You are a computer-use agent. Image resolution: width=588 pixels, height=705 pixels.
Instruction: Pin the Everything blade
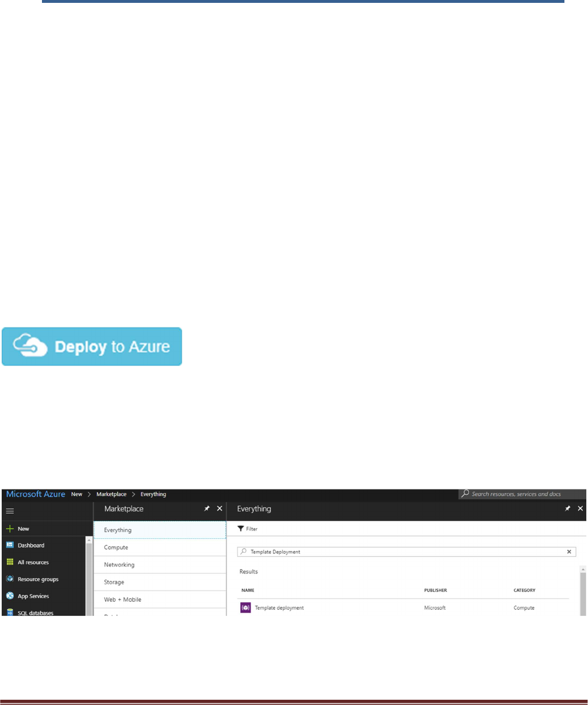click(x=568, y=508)
